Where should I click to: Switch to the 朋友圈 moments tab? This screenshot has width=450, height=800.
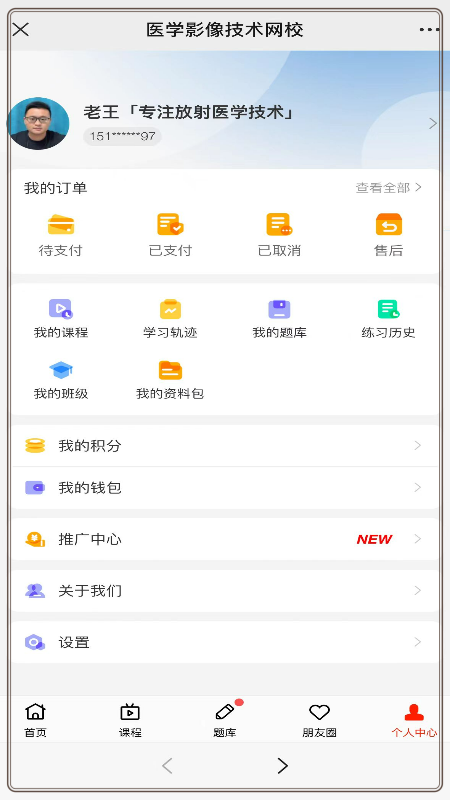319,720
